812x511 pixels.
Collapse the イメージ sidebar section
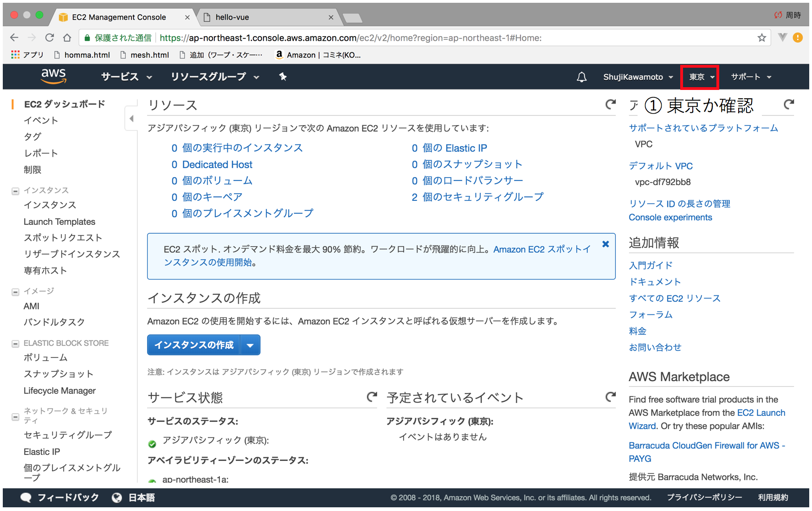tap(15, 292)
